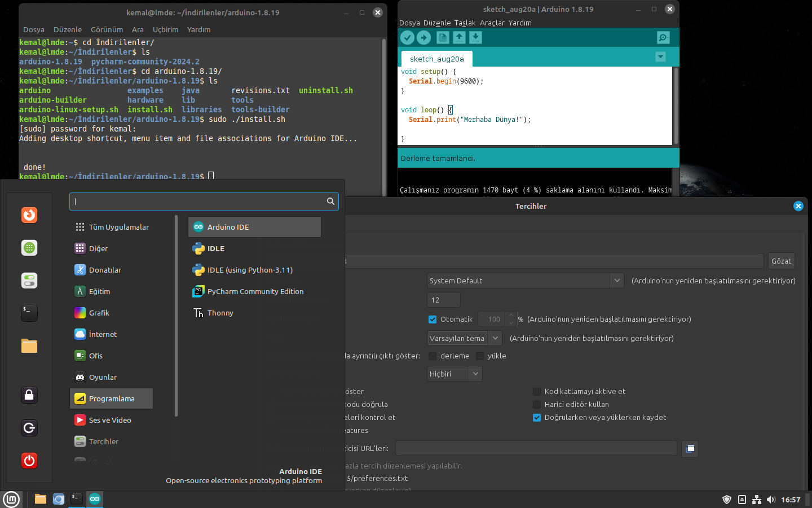Open the Taslak menu in Arduino
The width and height of the screenshot is (812, 508).
[465, 23]
